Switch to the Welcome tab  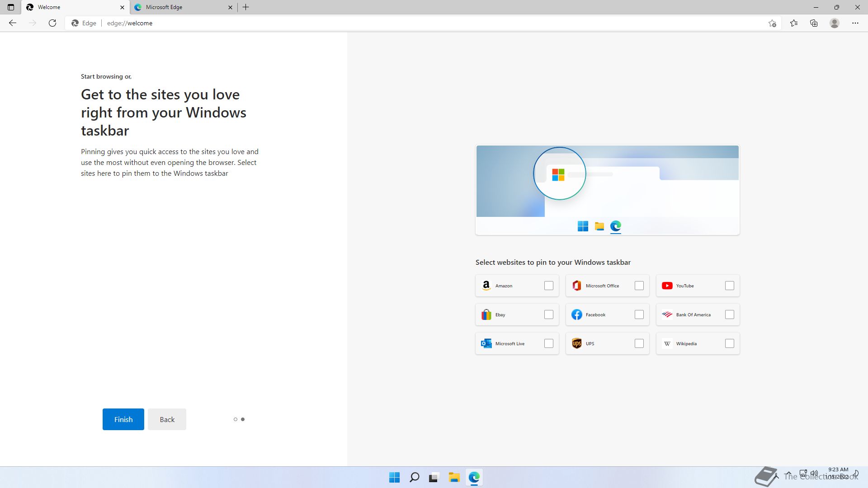(x=75, y=7)
